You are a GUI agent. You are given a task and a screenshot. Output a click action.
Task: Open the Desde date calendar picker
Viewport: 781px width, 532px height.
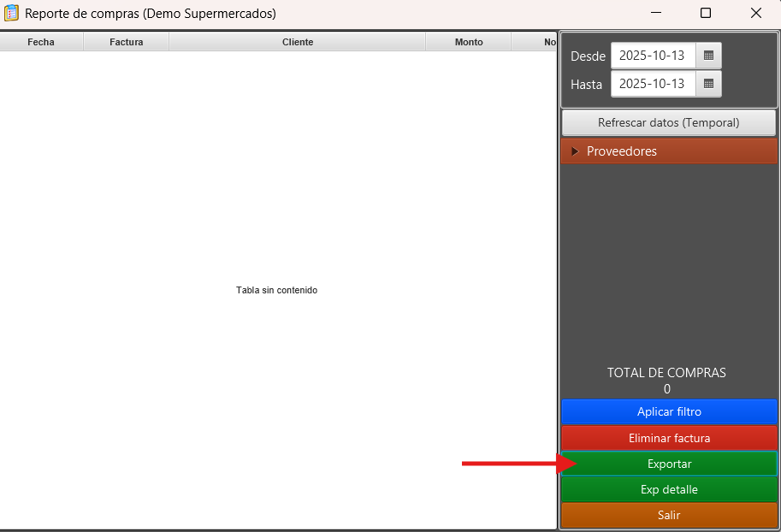pos(708,56)
